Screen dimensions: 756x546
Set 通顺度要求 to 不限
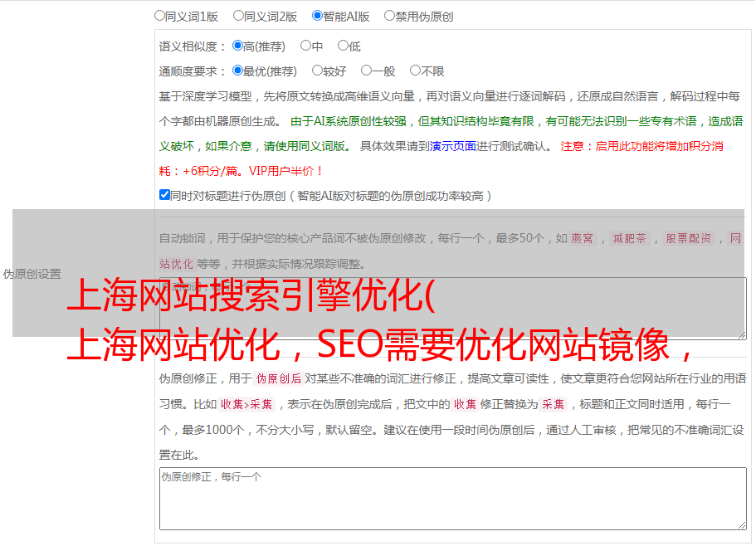coord(415,71)
